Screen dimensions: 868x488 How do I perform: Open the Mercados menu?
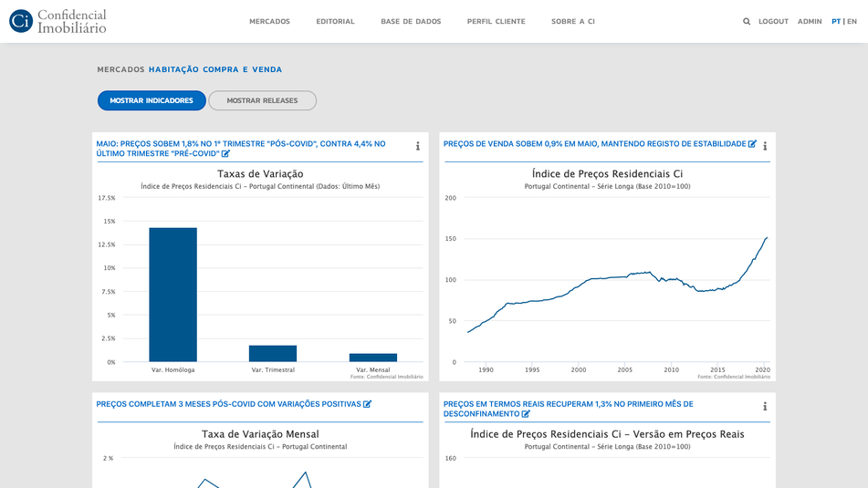[269, 22]
